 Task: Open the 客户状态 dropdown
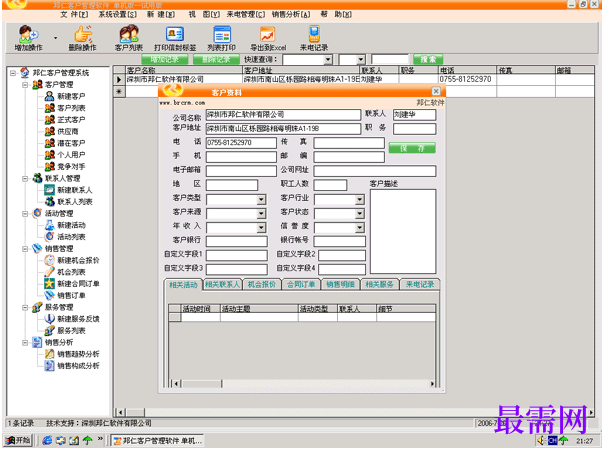[359, 213]
